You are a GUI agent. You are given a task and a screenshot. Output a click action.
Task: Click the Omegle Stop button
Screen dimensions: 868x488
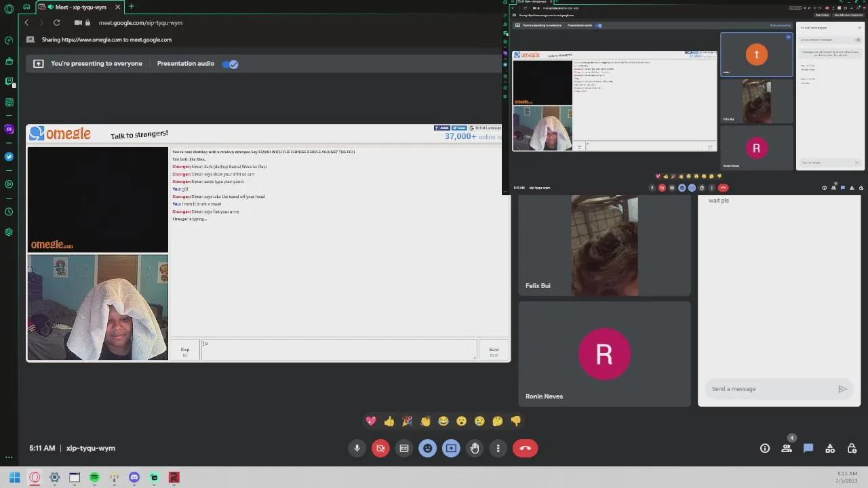pyautogui.click(x=185, y=350)
